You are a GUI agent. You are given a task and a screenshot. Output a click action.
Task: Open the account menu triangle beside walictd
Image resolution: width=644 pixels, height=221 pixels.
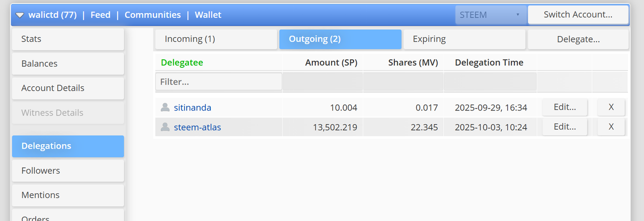[x=20, y=15]
